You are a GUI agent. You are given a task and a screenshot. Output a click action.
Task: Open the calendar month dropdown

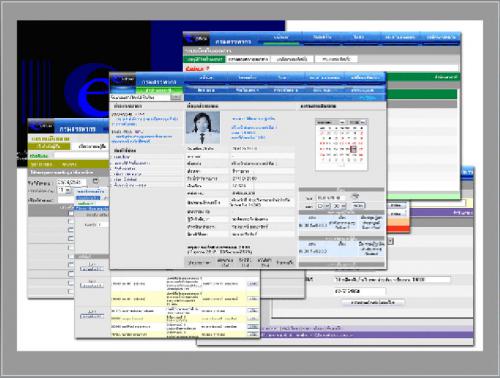tap(331, 122)
